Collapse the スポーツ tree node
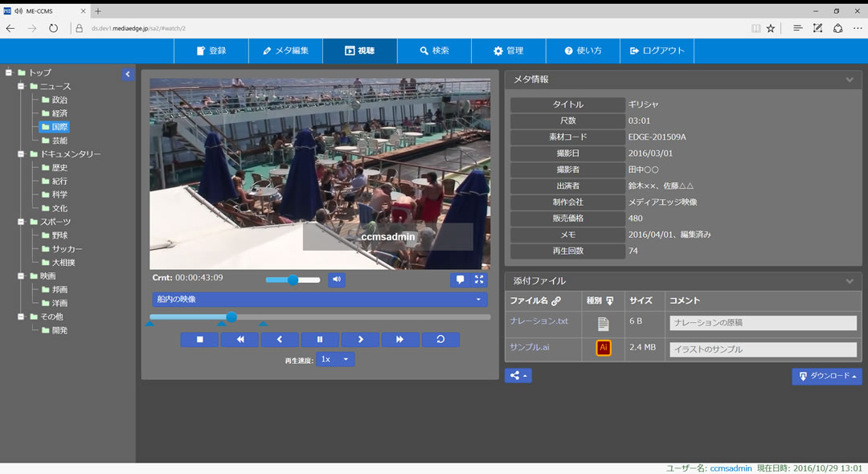This screenshot has height=474, width=868. [x=21, y=222]
